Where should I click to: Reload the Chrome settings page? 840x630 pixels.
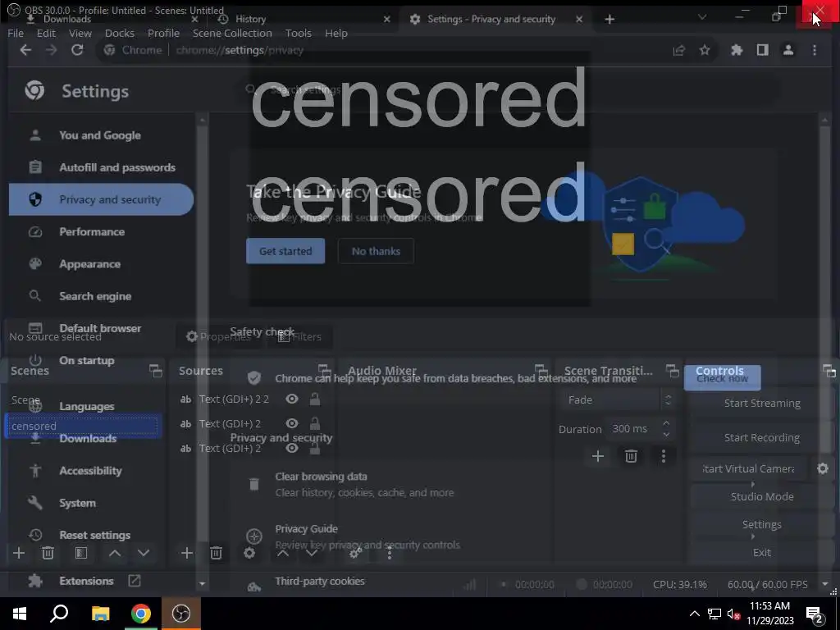pos(77,50)
